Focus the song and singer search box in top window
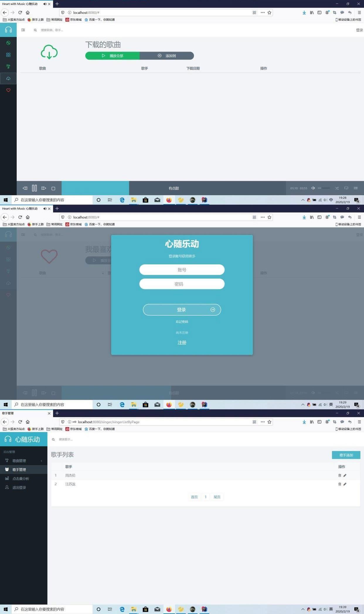 (52, 30)
